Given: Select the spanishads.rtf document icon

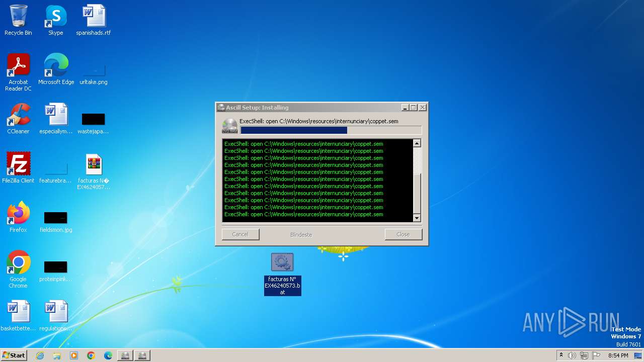Looking at the screenshot, I should click(x=94, y=20).
